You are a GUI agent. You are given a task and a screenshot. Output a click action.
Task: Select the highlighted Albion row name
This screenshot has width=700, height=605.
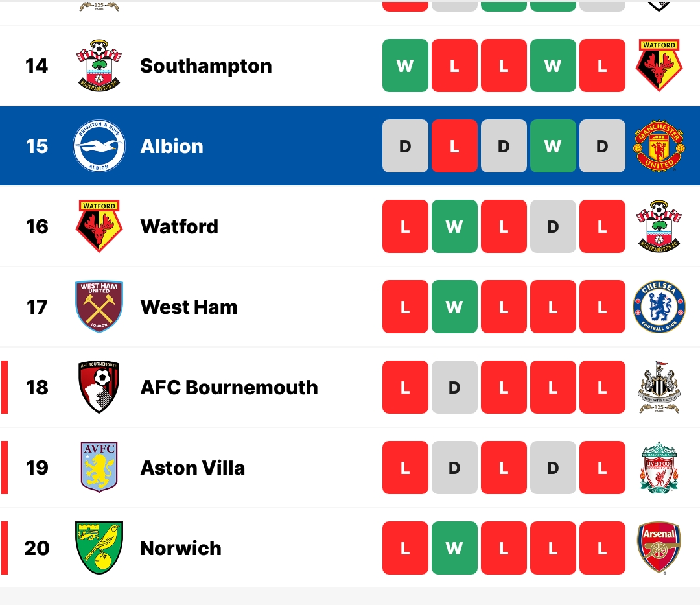tap(172, 147)
